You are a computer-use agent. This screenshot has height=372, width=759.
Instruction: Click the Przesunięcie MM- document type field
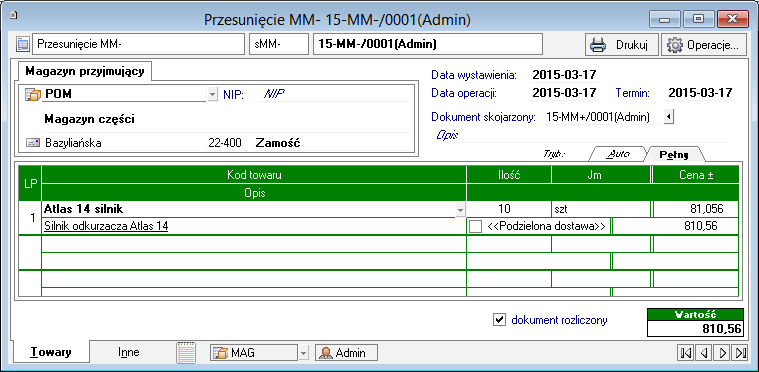(x=138, y=45)
